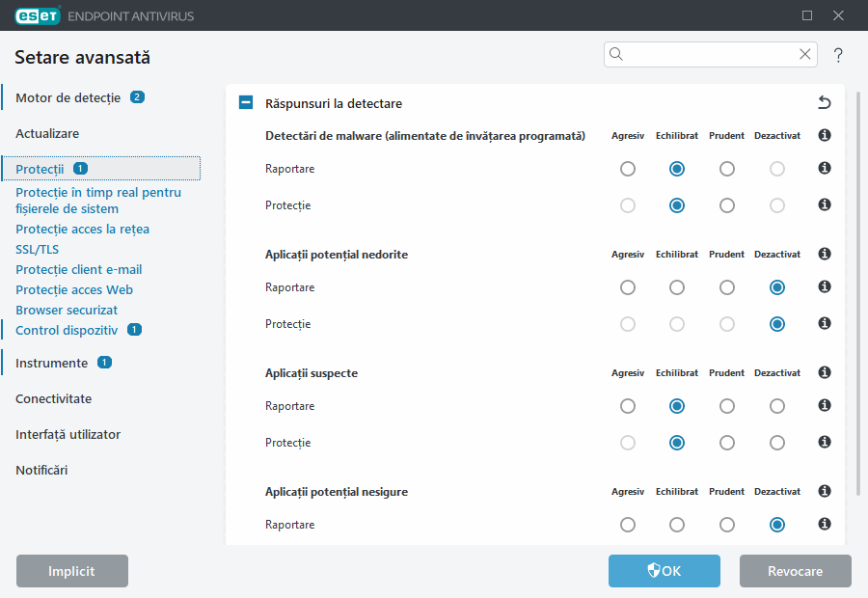Screen dimensions: 868x598
Task: Open the Motor de detecție section
Action: (x=68, y=97)
